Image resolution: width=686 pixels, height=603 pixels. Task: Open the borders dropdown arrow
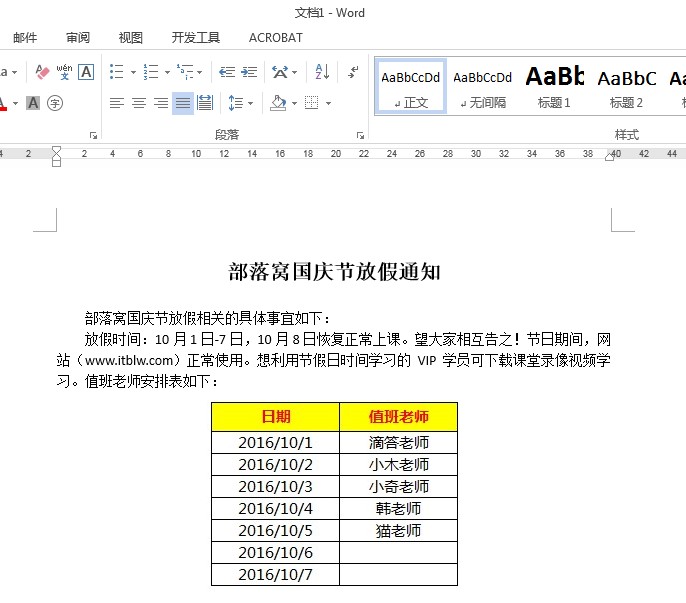(328, 103)
